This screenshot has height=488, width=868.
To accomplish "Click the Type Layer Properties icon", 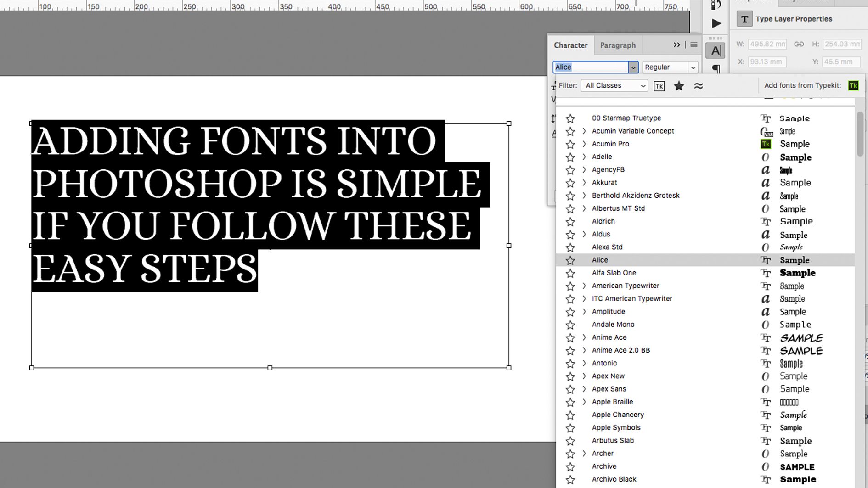I will pyautogui.click(x=744, y=19).
